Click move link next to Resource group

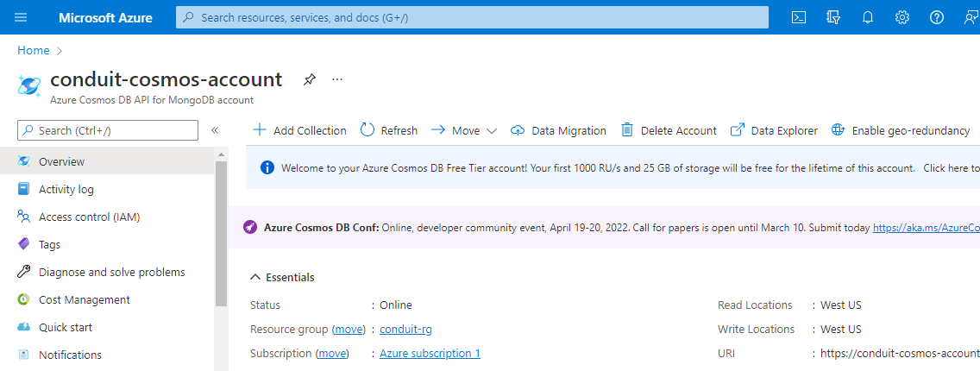[349, 329]
